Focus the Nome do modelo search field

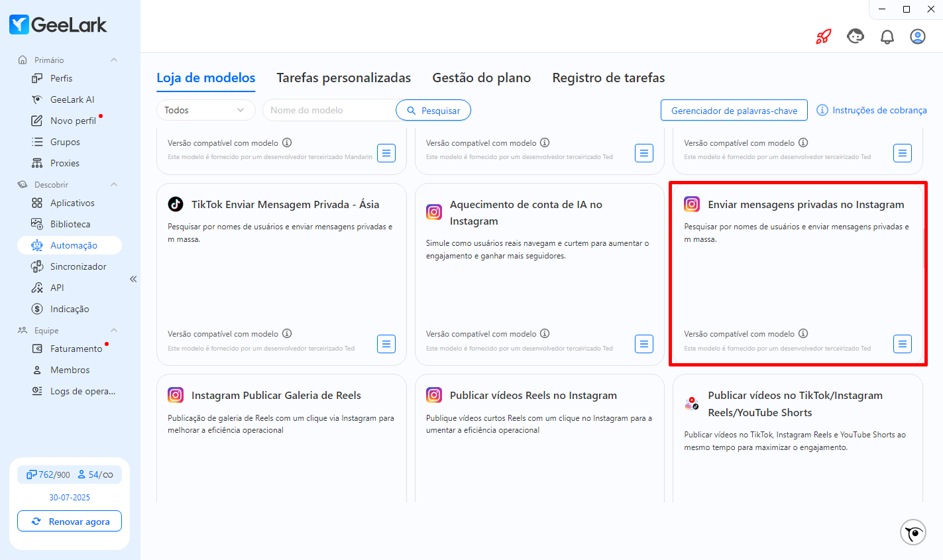point(329,110)
